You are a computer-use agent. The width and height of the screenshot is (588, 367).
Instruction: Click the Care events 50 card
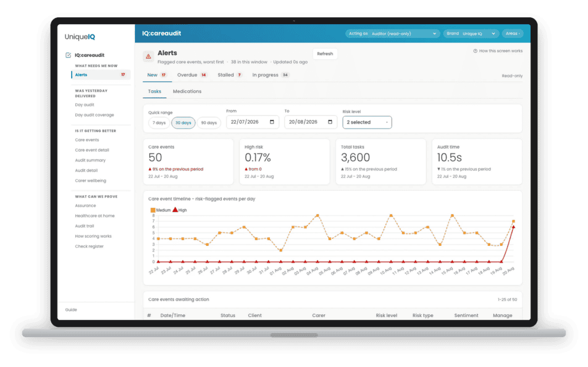coord(188,162)
